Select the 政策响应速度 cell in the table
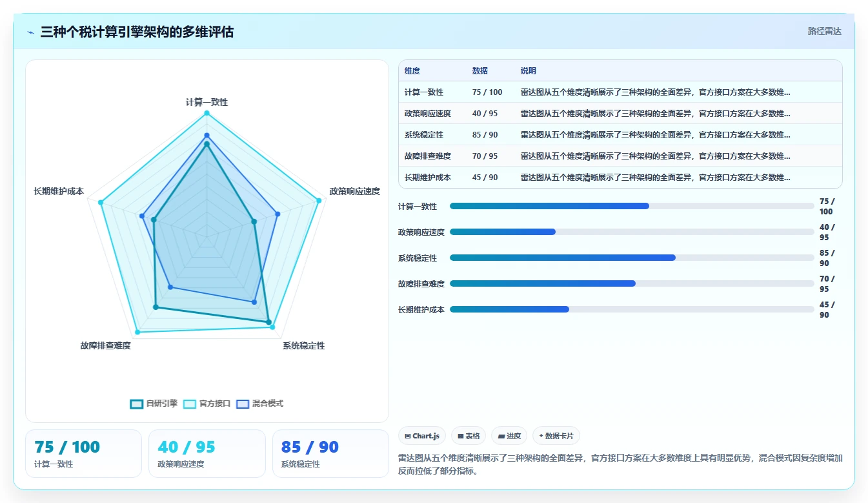This screenshot has height=503, width=868. [x=428, y=114]
